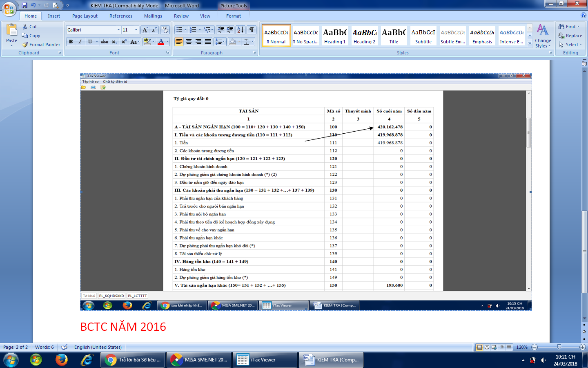Click zoom slider handle
Image resolution: width=588 pixels, height=368 pixels.
click(x=559, y=347)
